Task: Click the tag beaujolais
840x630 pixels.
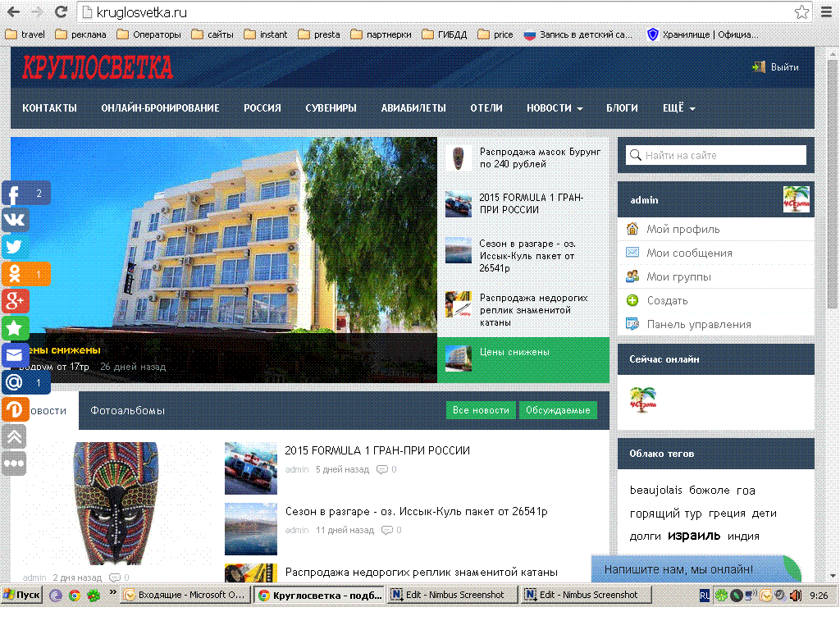Action: [655, 490]
